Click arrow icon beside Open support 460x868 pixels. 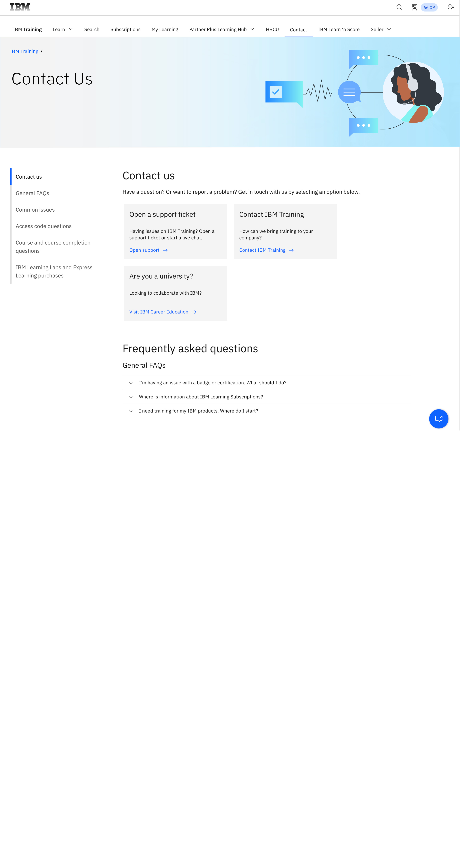165,250
